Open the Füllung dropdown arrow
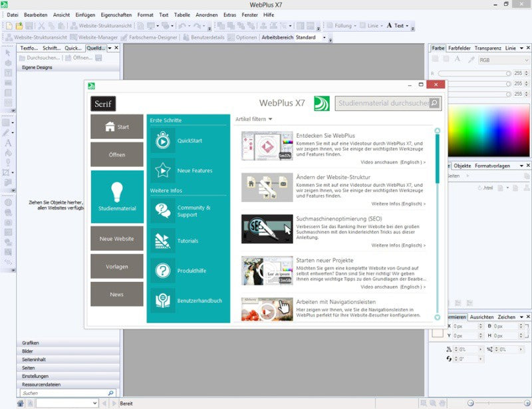Viewport: 532px width, 409px height. tap(355, 26)
